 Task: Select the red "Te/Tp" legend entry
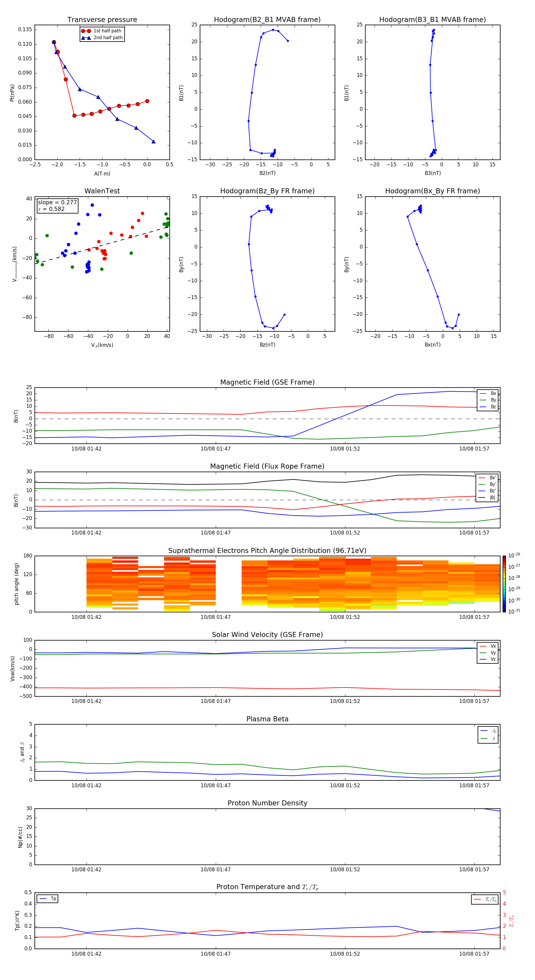[x=485, y=899]
